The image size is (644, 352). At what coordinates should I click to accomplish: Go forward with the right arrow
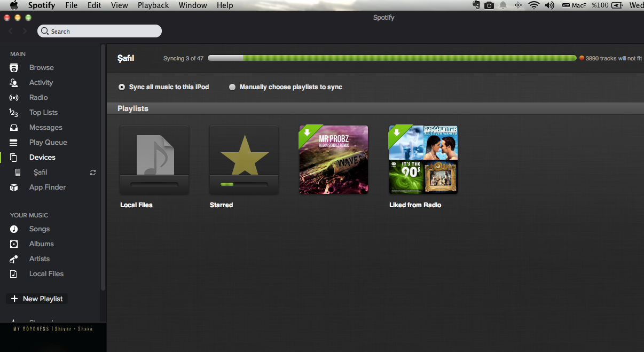coord(25,32)
